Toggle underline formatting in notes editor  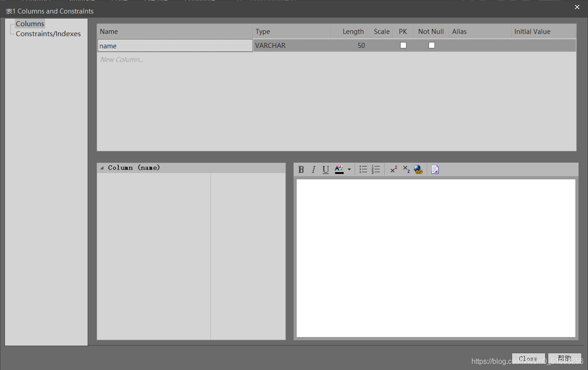pos(326,169)
